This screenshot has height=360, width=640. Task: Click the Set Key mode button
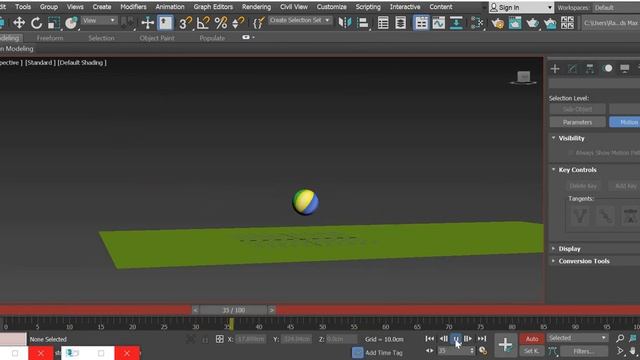coord(532,351)
